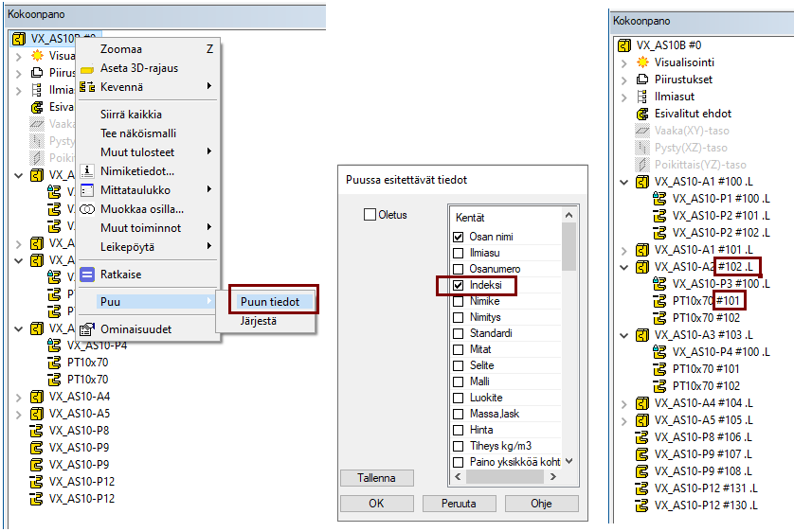Viewport: 794px width, 532px height.
Task: Click the Kentät list scroll right arrow
Action: coord(553,476)
